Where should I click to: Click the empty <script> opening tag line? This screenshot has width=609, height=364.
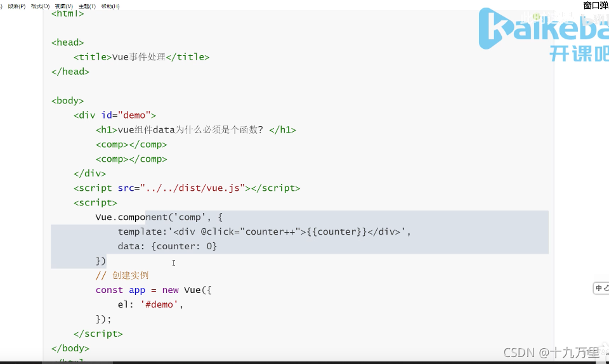96,202
